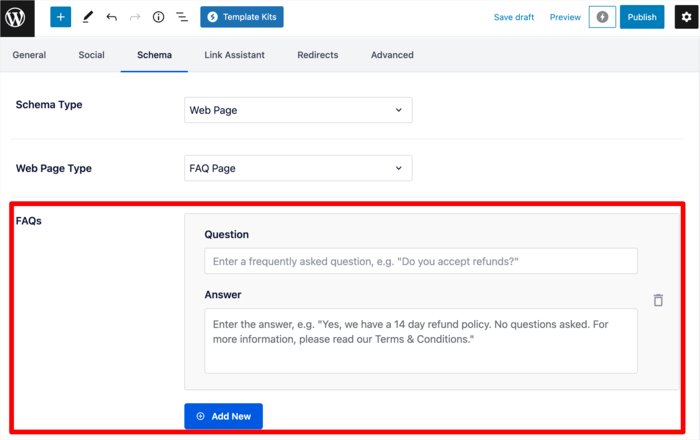Focus the FAQ Question input field

tap(421, 261)
